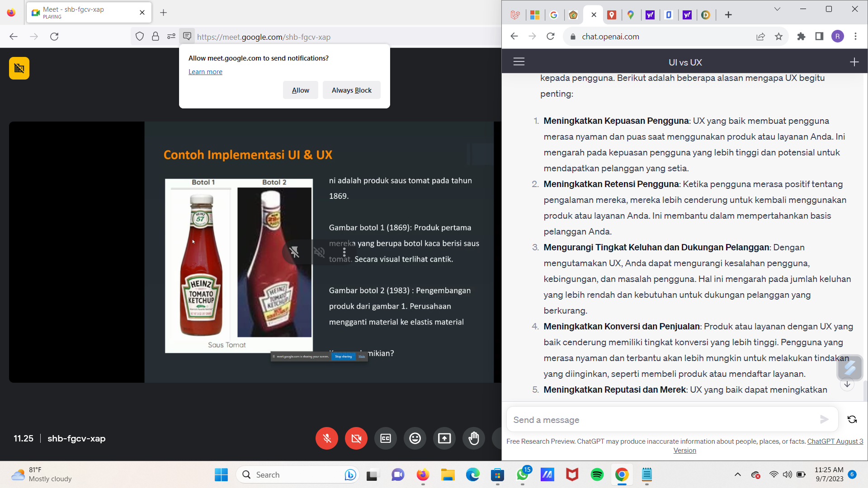Open ChatGPT sidebar hamburger menu
The image size is (868, 488).
click(x=519, y=62)
